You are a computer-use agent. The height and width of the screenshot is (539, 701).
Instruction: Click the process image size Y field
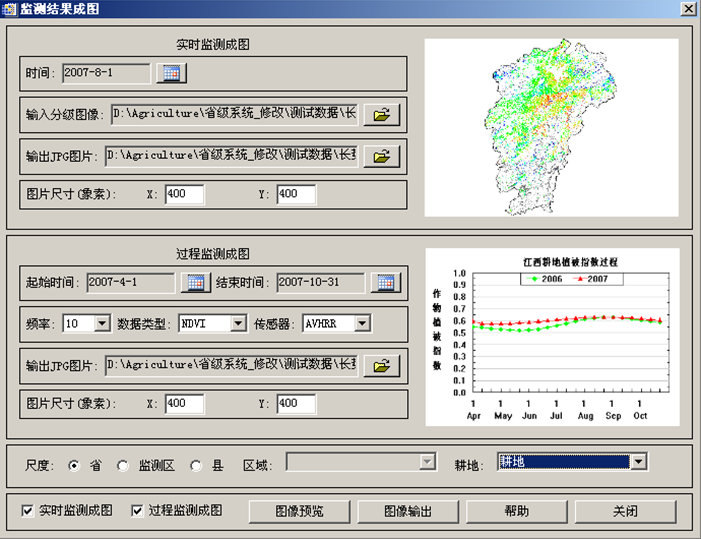click(x=296, y=404)
